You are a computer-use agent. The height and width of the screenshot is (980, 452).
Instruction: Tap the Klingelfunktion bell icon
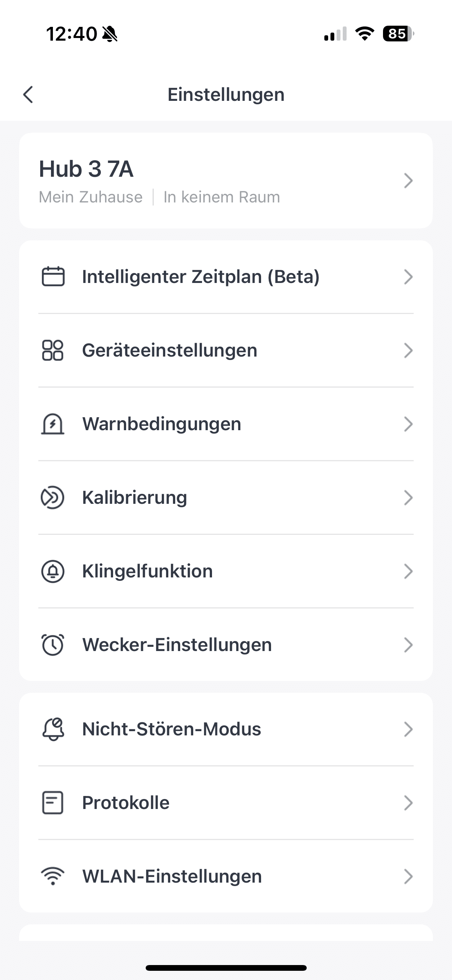(53, 571)
